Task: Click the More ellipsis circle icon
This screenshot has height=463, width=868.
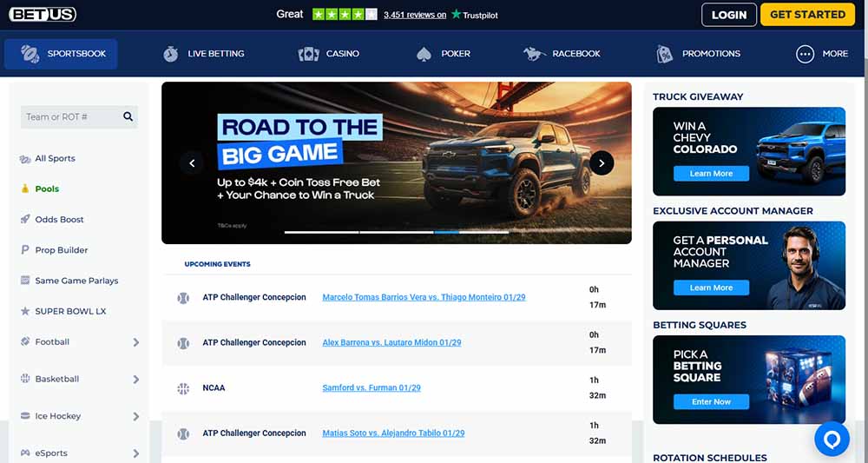Action: (805, 54)
